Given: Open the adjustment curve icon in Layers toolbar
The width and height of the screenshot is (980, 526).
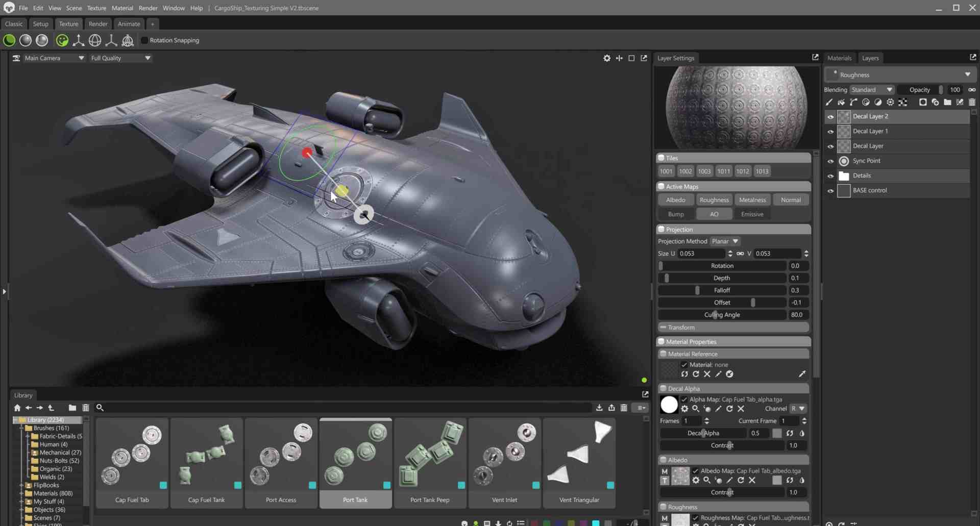Looking at the screenshot, I should point(853,102).
